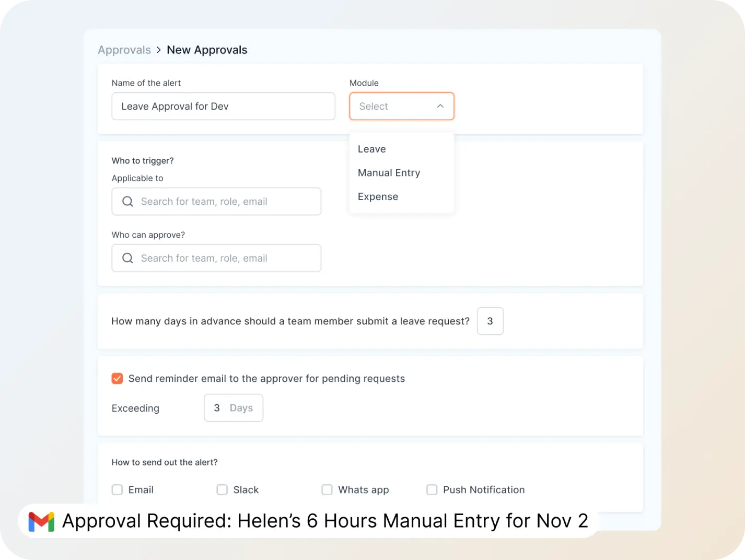Image resolution: width=745 pixels, height=560 pixels.
Task: Focus the Applicable to search field
Action: tap(225, 202)
